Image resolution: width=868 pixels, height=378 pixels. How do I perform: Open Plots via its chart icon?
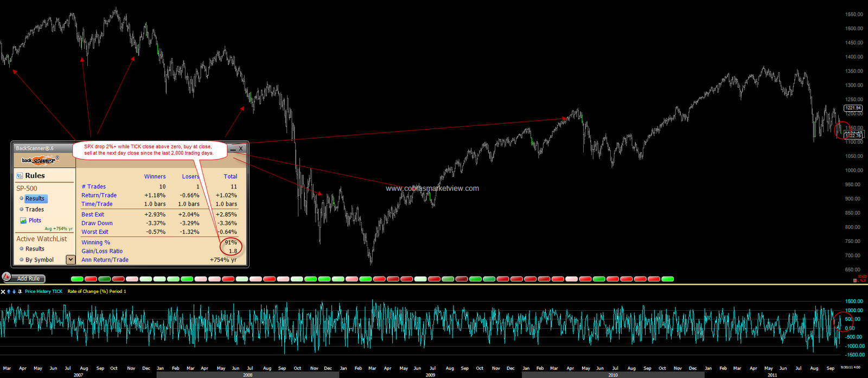click(x=23, y=220)
